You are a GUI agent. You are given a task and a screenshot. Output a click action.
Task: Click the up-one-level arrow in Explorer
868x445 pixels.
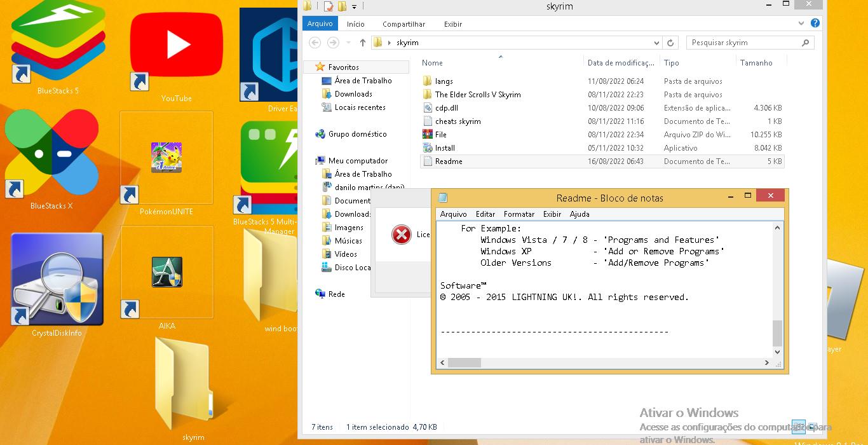[x=362, y=43]
